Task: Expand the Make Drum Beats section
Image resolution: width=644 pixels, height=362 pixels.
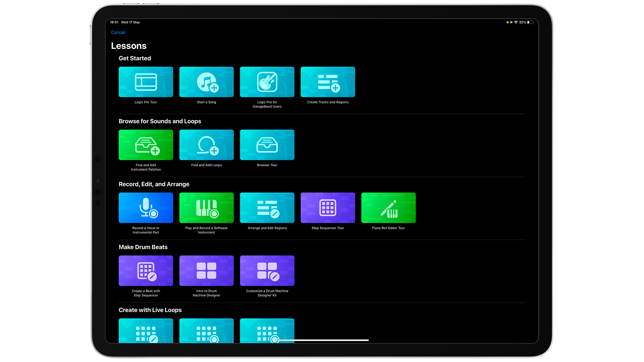Action: (143, 247)
